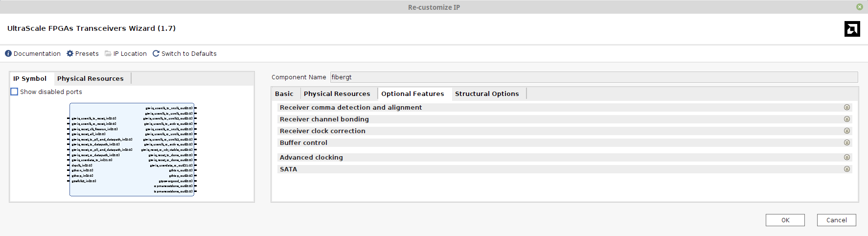
Task: Expand the Receiver clock correction section
Action: click(x=846, y=131)
